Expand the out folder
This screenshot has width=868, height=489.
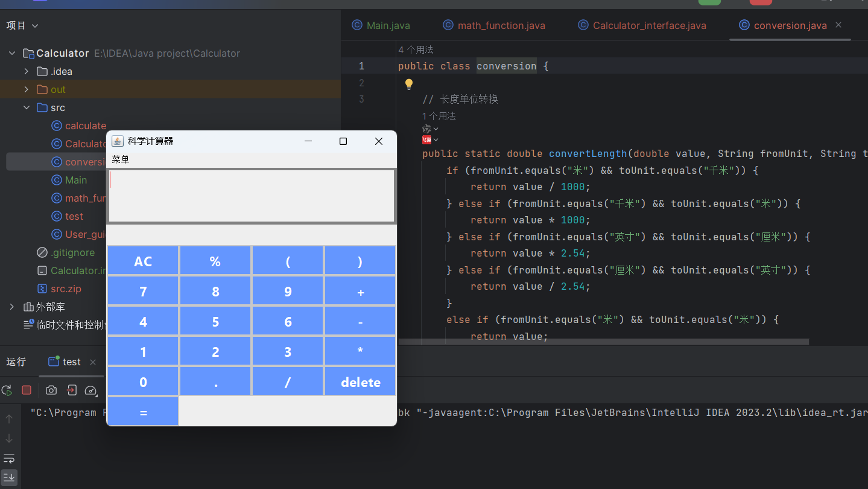tap(26, 89)
